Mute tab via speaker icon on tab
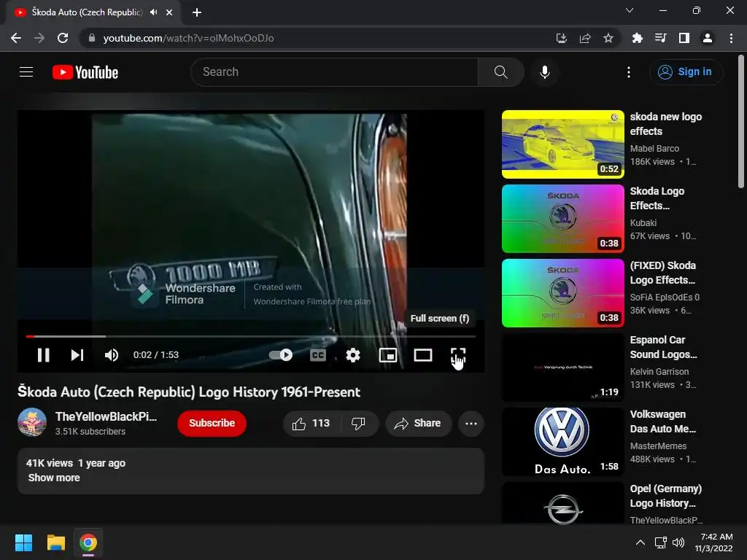Viewport: 747px width, 560px height. click(x=153, y=12)
